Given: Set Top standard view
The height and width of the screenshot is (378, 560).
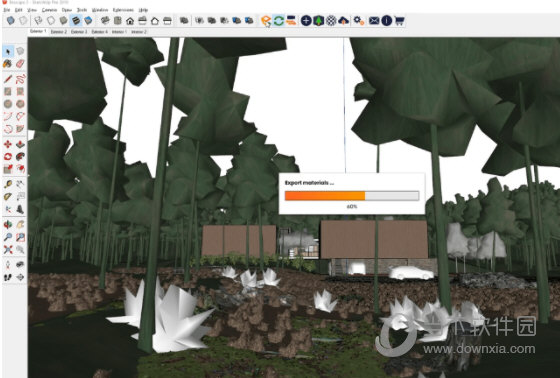Looking at the screenshot, I should pos(118,21).
